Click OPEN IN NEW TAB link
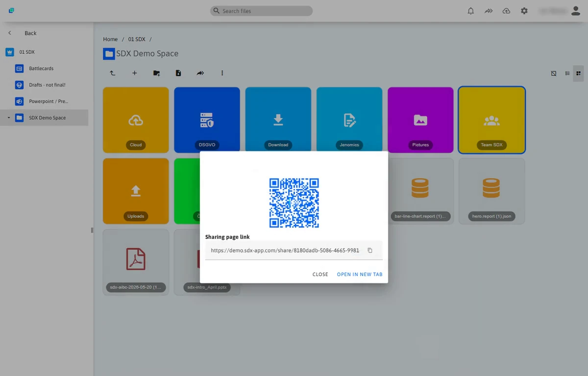Screen dimensions: 588x376 point(360,274)
